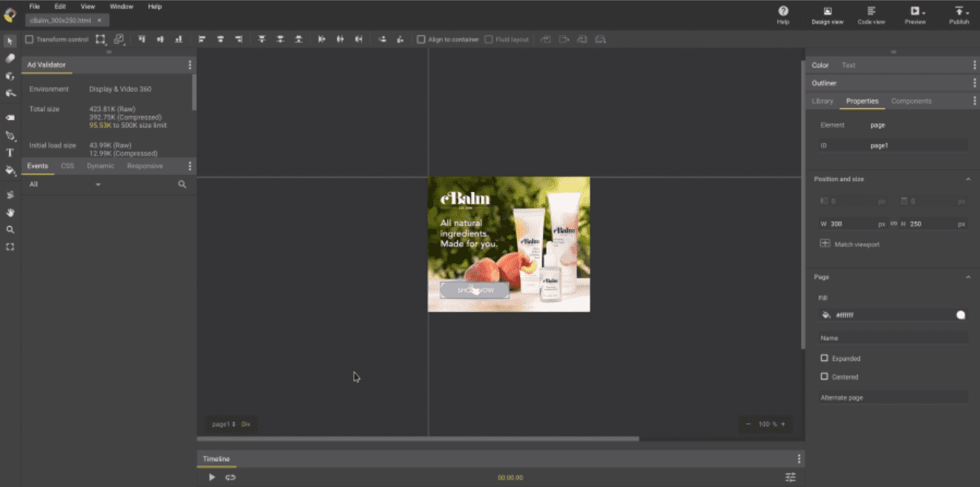This screenshot has width=980, height=487.
Task: Select the 3D object rotate tool
Action: pos(10,76)
